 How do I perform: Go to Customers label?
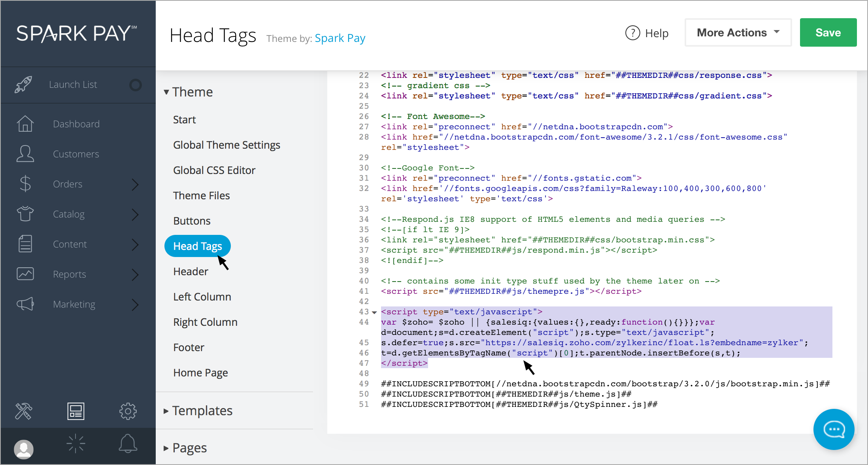[76, 154]
